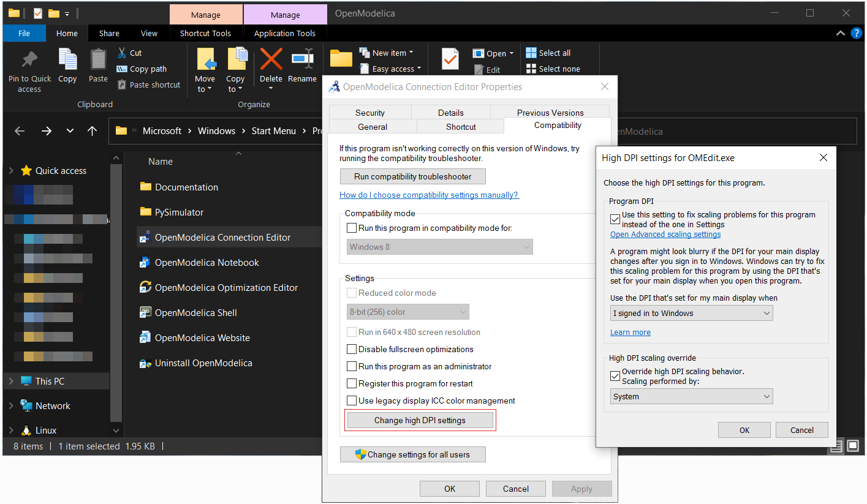
Task: Collapse the This PC tree item
Action: (x=11, y=380)
